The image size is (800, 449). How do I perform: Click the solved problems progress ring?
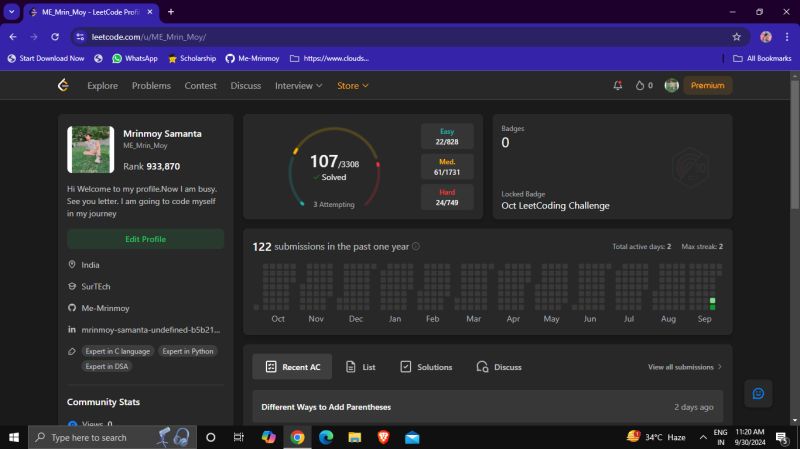coord(334,167)
